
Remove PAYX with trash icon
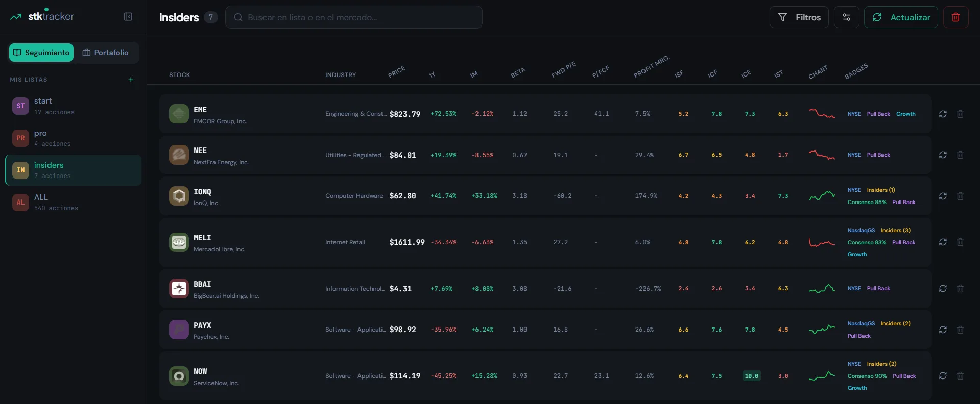960,330
